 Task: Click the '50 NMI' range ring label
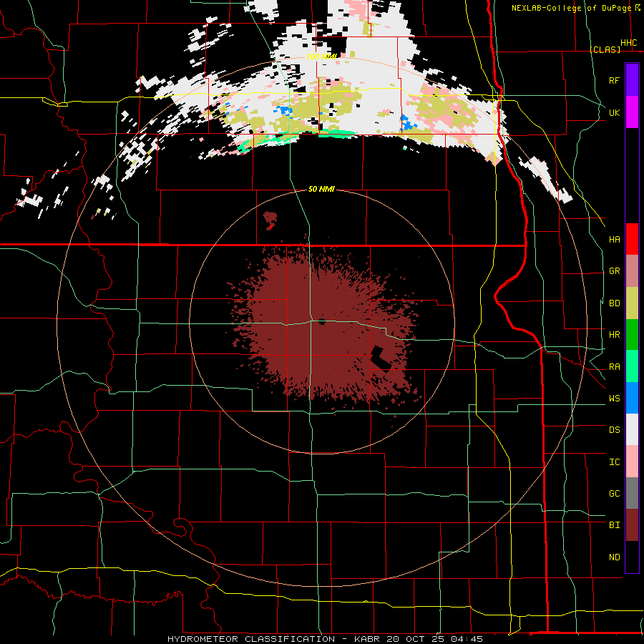point(321,189)
